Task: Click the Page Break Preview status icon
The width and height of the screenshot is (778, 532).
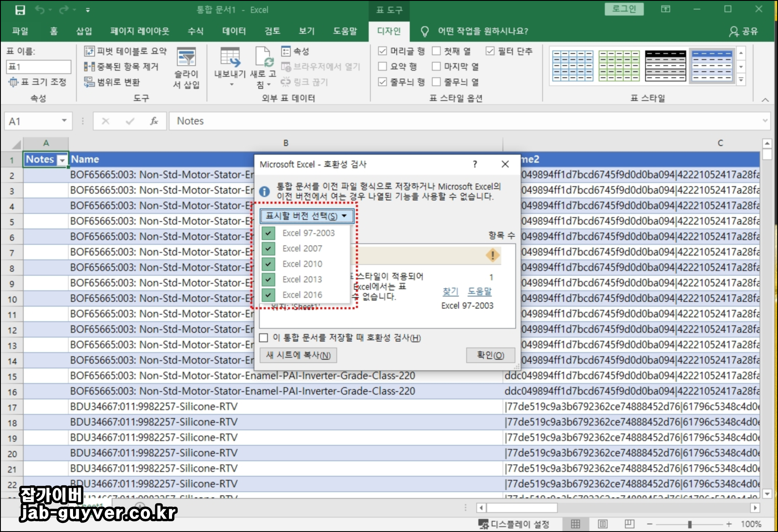Action: coord(629,524)
